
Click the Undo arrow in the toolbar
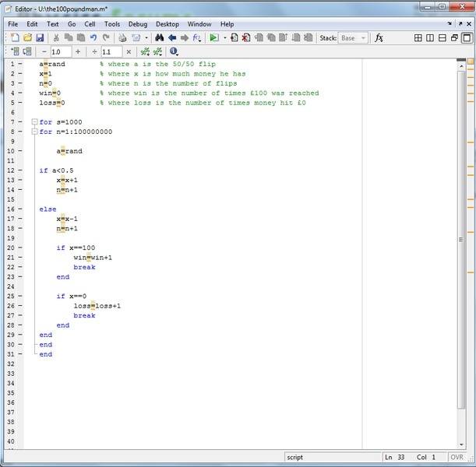pyautogui.click(x=93, y=38)
